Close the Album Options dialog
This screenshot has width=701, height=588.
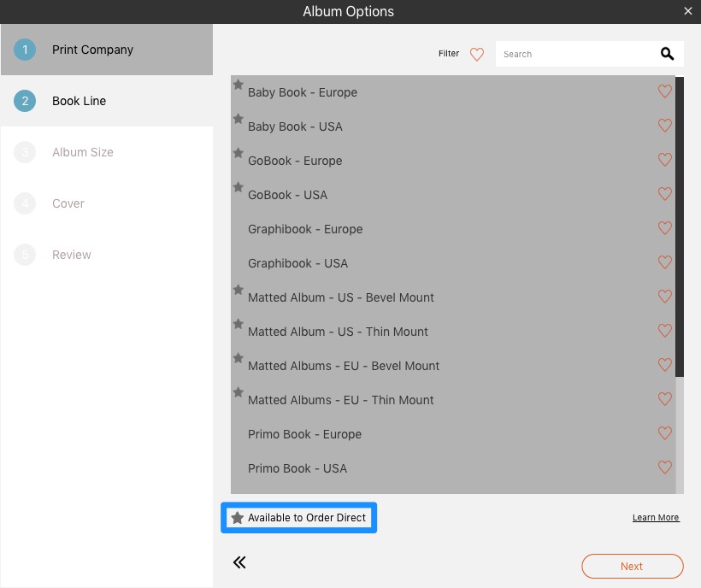coord(688,11)
